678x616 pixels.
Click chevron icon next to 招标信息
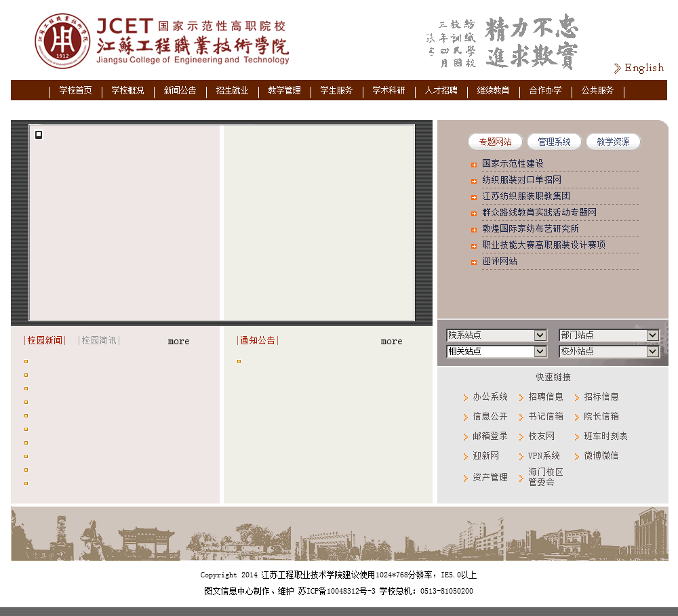click(577, 398)
